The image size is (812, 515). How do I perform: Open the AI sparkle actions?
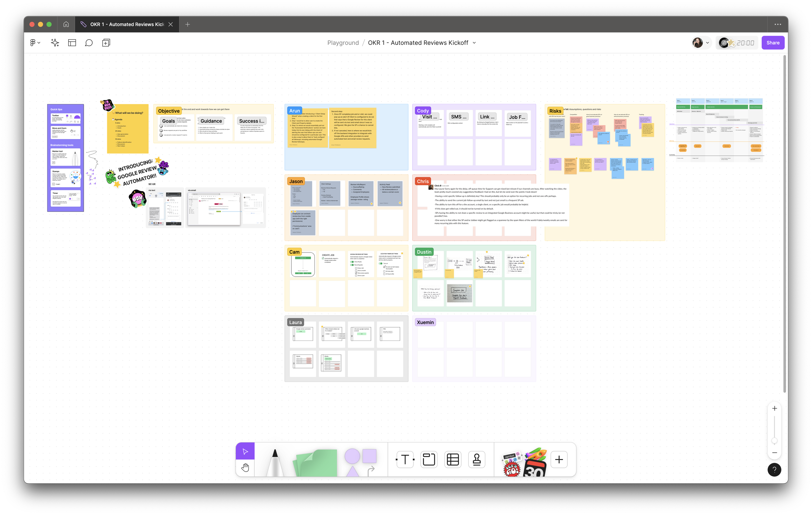tap(55, 43)
